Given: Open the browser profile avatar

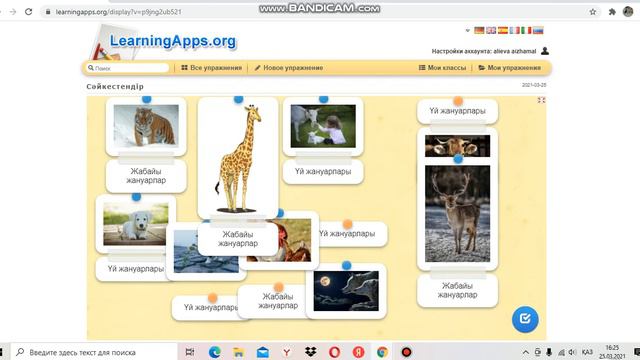Looking at the screenshot, I should pyautogui.click(x=628, y=11).
